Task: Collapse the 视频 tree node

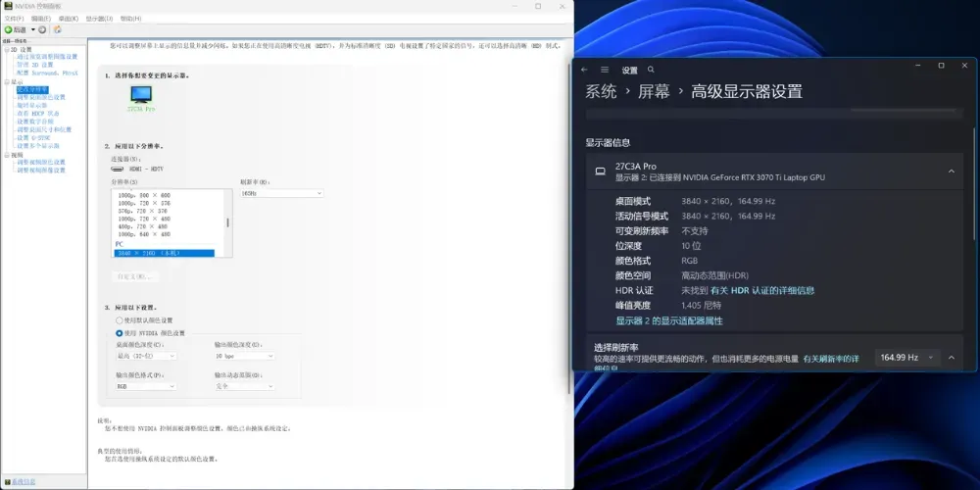Action: tap(7, 155)
